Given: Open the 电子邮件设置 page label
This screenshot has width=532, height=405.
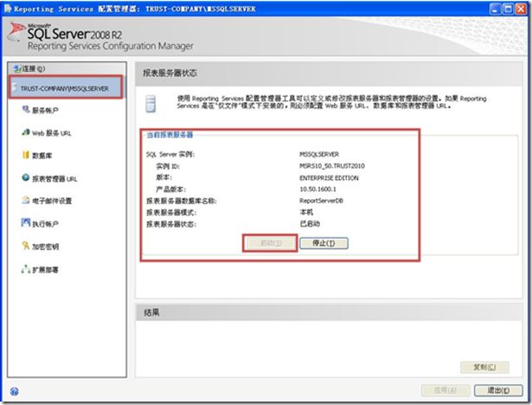Looking at the screenshot, I should [52, 201].
